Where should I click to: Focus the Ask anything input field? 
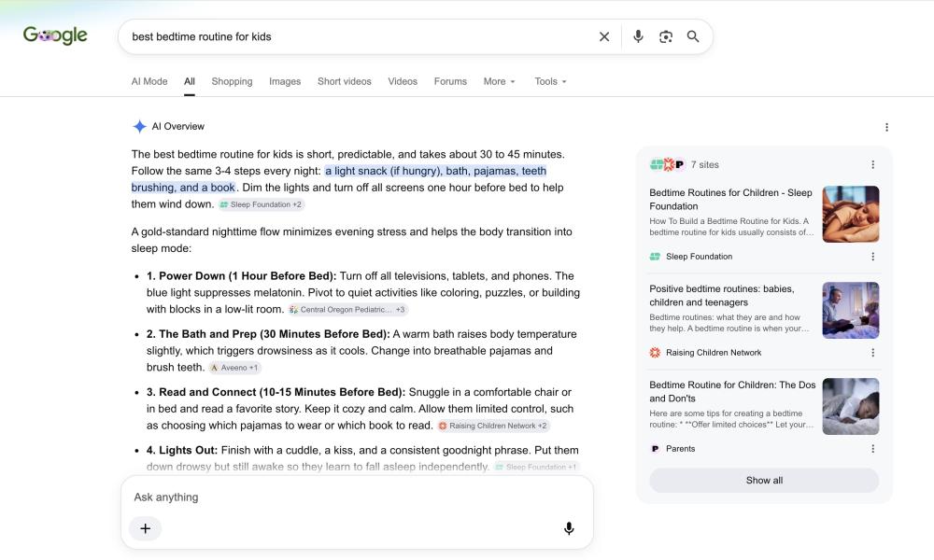coord(356,497)
